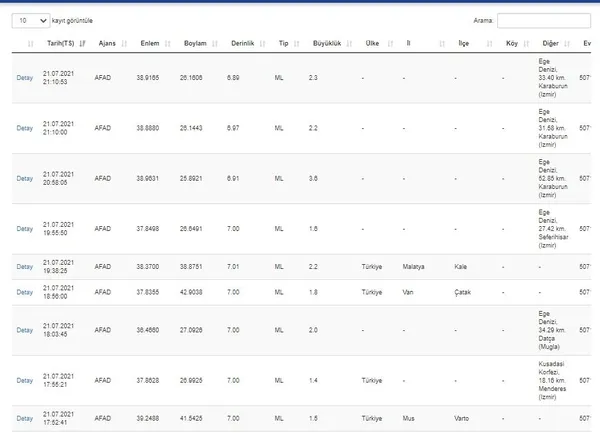The image size is (600, 433).
Task: Select Çatak district cell
Action: pos(463,292)
